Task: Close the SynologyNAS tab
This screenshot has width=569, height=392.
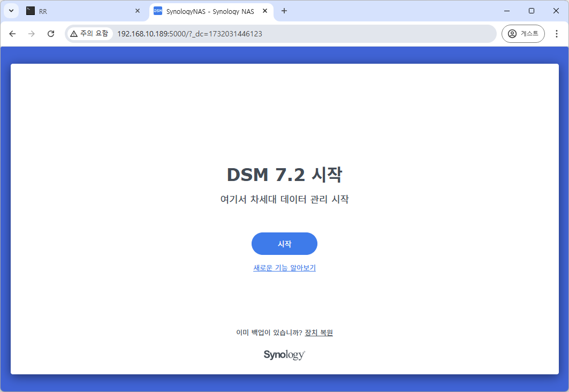Action: pos(265,11)
